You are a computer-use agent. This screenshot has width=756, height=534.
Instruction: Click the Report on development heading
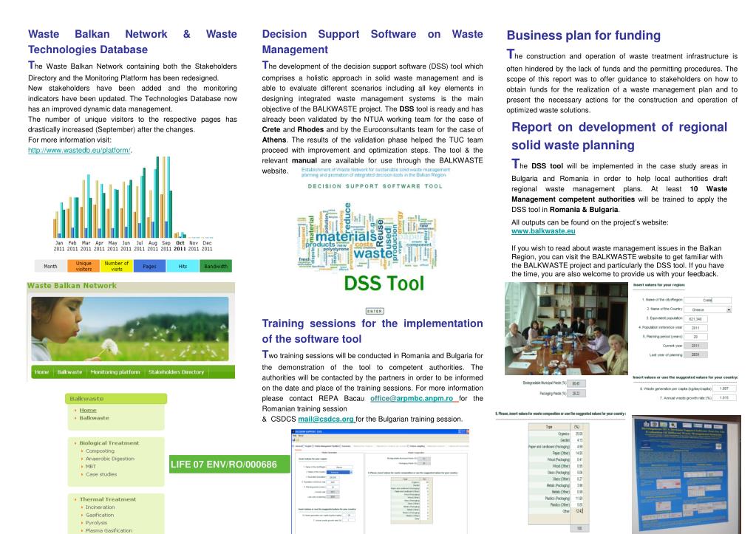coord(619,136)
